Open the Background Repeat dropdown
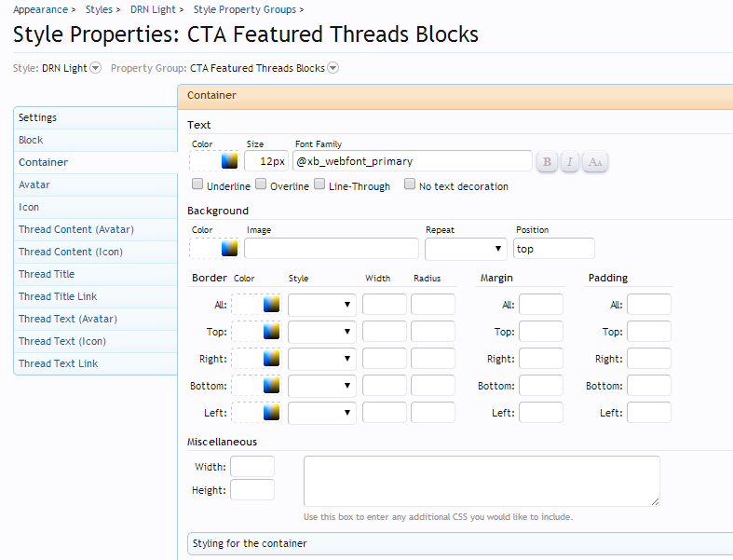 [466, 249]
